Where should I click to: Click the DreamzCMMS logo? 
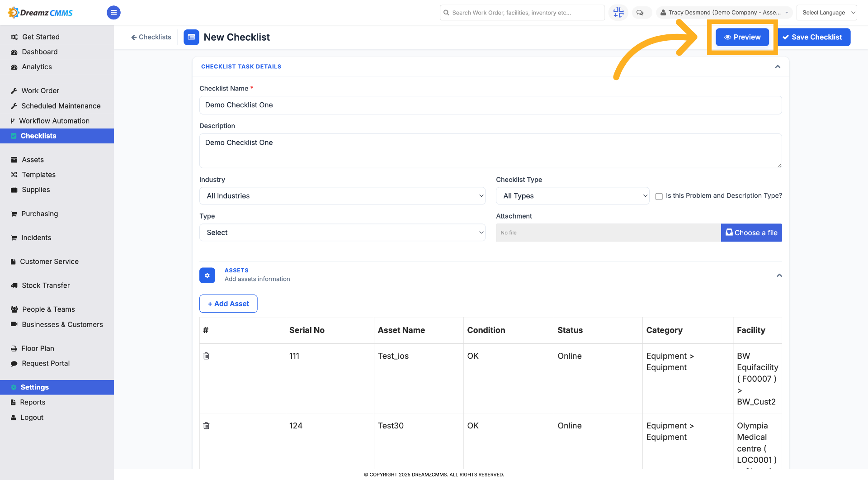[x=41, y=13]
